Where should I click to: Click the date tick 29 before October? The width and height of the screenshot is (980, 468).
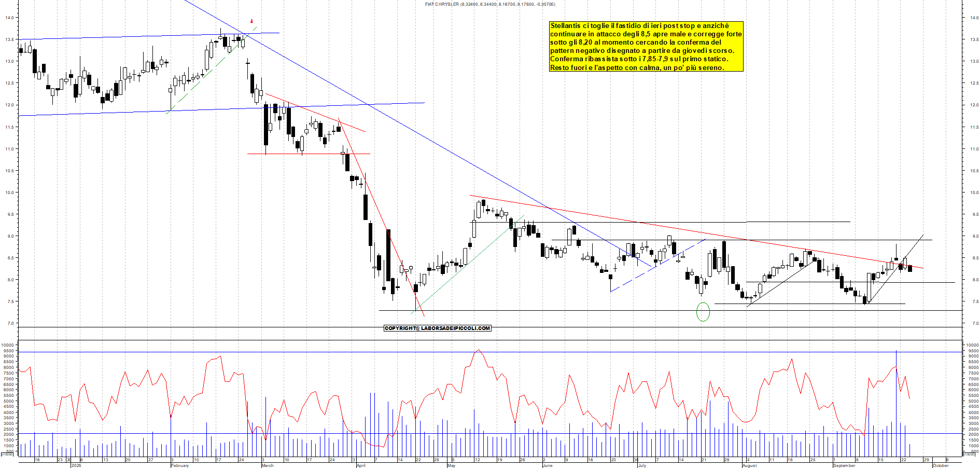927,460
